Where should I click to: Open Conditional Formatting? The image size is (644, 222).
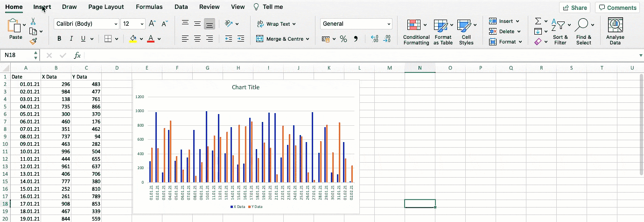pyautogui.click(x=416, y=32)
